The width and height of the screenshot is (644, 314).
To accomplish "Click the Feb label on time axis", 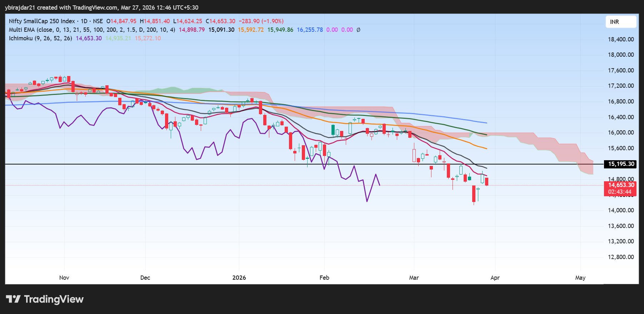I will tap(324, 278).
